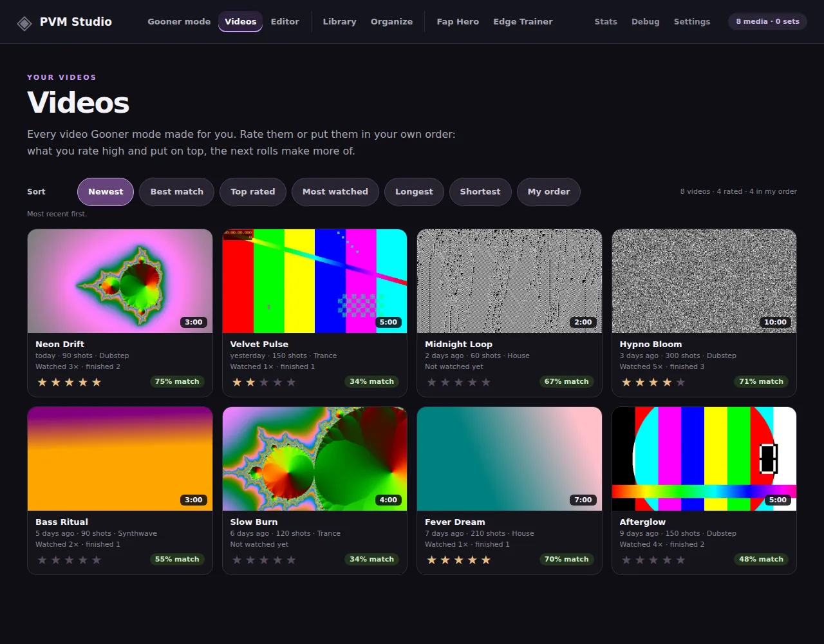Image resolution: width=824 pixels, height=644 pixels.
Task: Give Velvet Pulse a third star
Action: tap(264, 382)
